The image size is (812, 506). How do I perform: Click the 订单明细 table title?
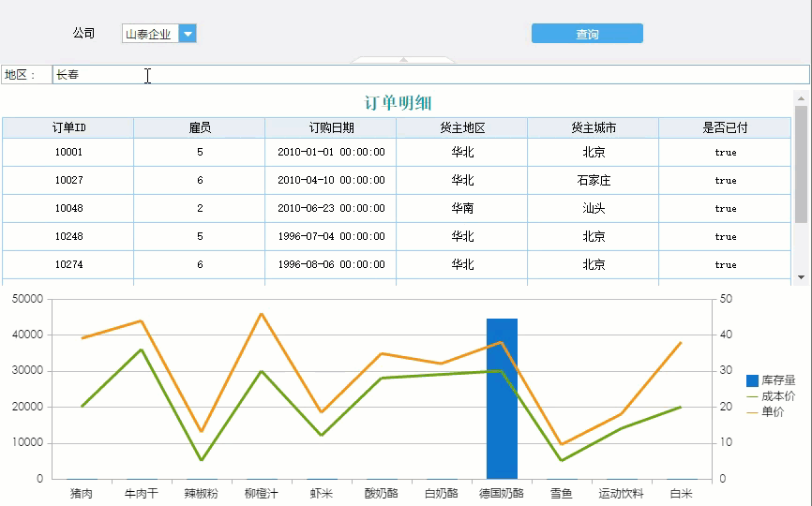pos(398,102)
